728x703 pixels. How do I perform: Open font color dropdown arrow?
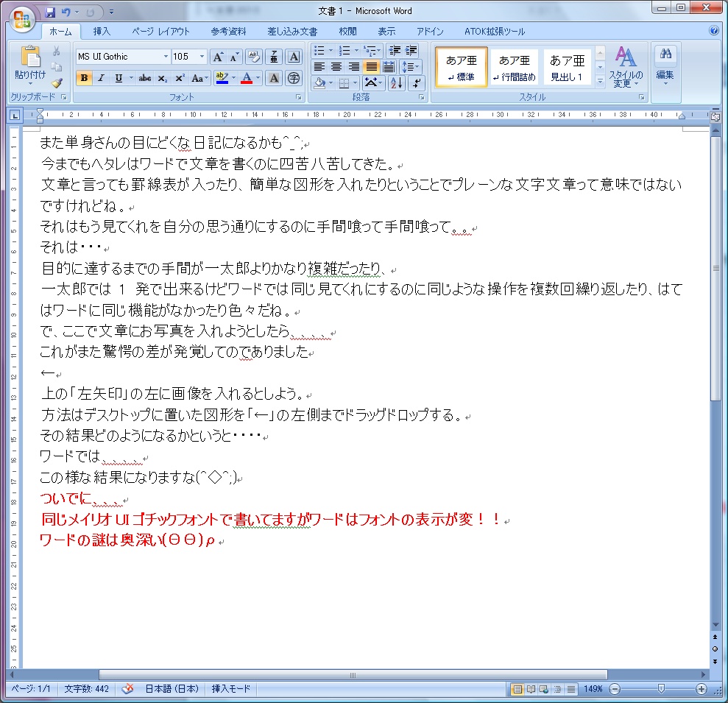tap(258, 79)
